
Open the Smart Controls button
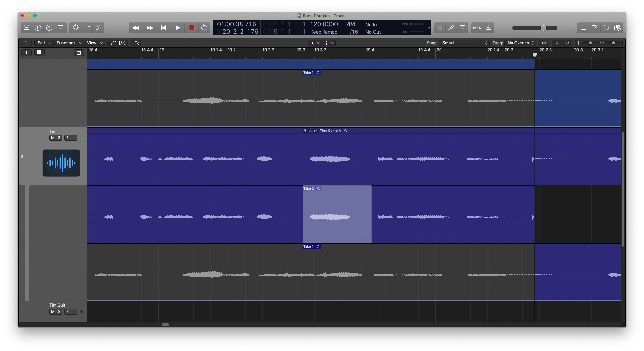click(75, 28)
